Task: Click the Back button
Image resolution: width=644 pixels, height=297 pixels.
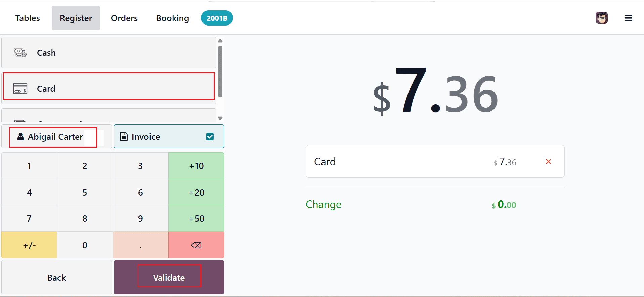Action: (x=56, y=277)
